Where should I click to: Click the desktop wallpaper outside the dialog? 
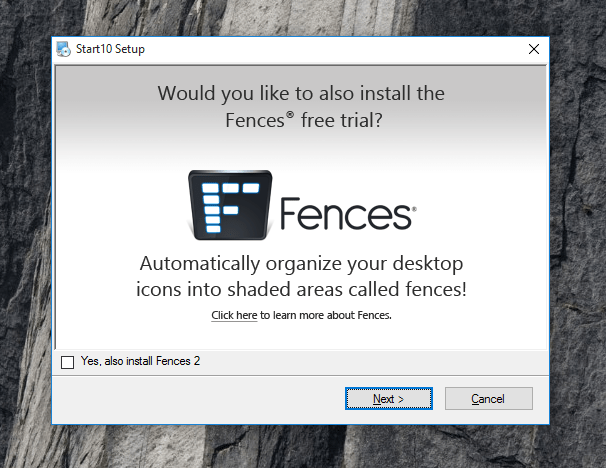(575, 250)
